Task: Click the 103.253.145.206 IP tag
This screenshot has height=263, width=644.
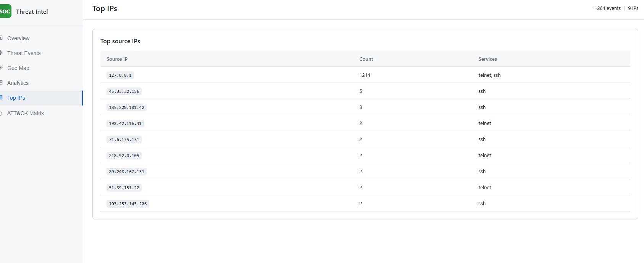Action: [128, 204]
